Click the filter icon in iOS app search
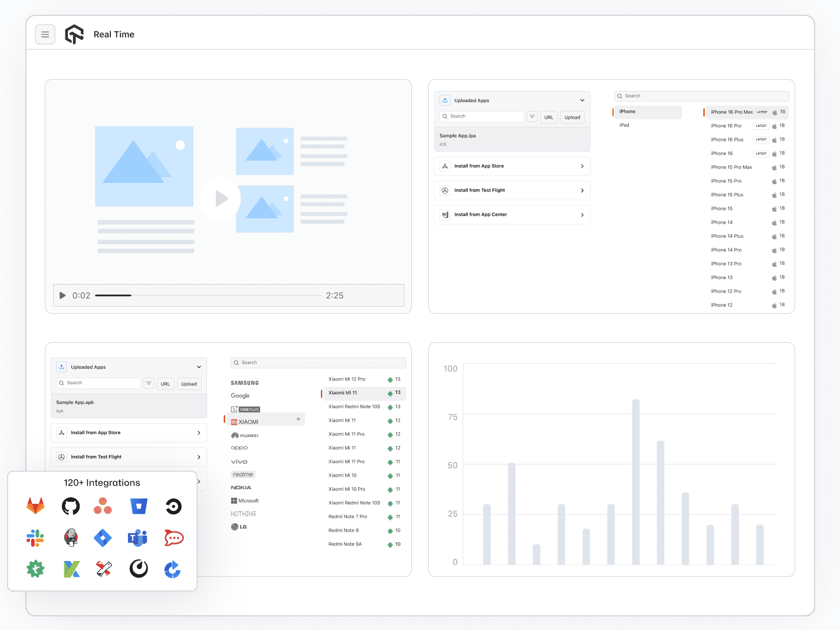840x630 pixels. (x=532, y=117)
